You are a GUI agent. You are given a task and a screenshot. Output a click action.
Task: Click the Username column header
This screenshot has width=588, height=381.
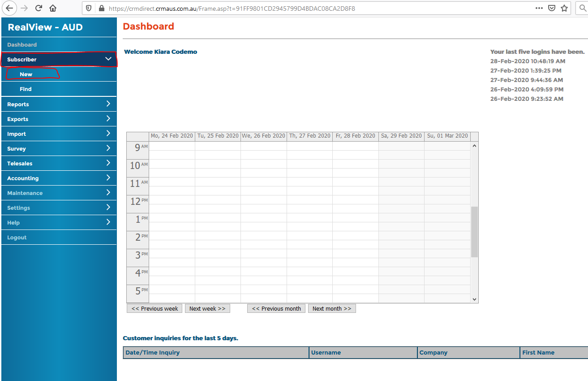tap(363, 353)
